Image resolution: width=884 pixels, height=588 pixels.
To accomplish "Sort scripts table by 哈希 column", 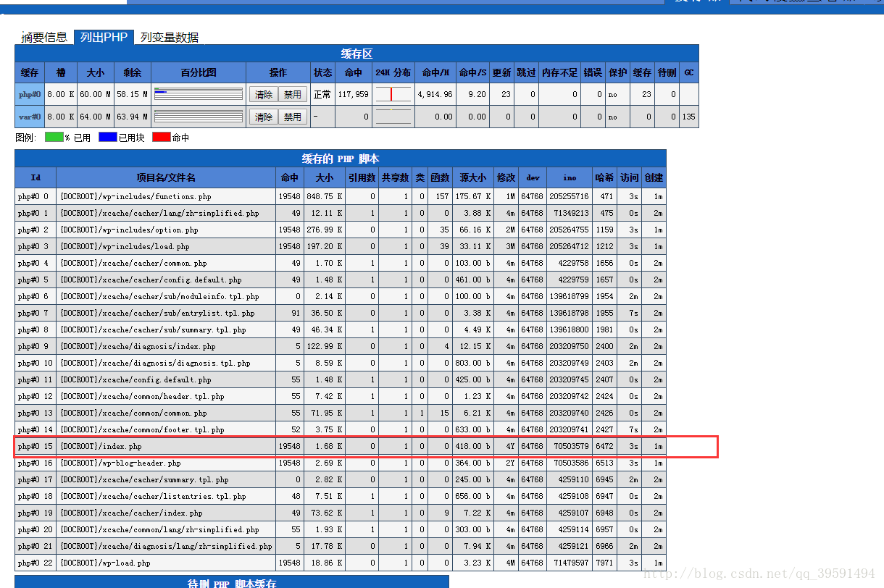I will click(605, 177).
